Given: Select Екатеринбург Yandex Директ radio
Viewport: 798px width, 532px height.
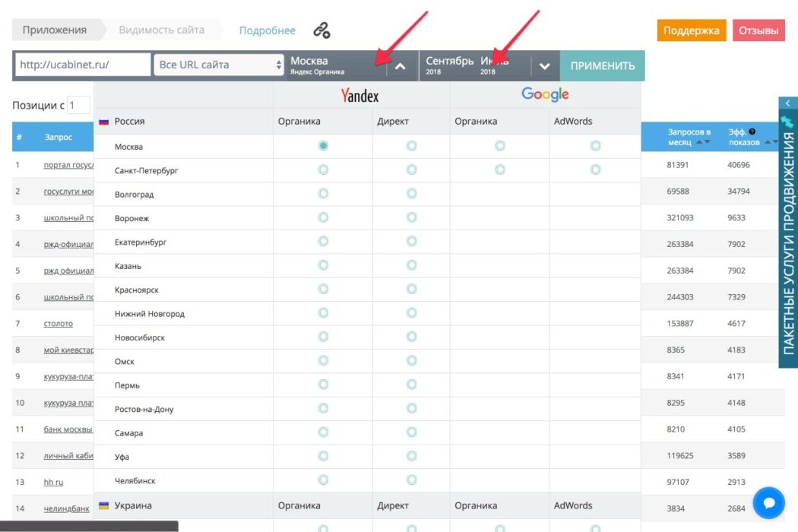Looking at the screenshot, I should [x=411, y=242].
